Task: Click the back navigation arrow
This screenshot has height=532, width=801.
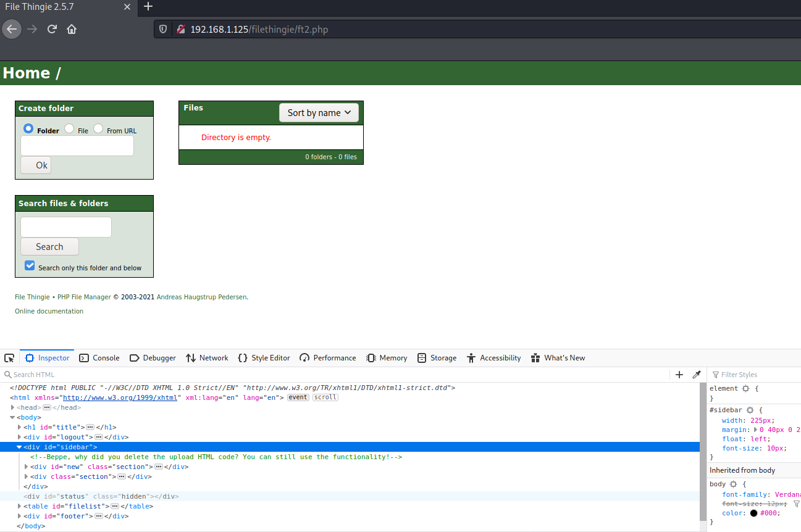Action: point(12,29)
